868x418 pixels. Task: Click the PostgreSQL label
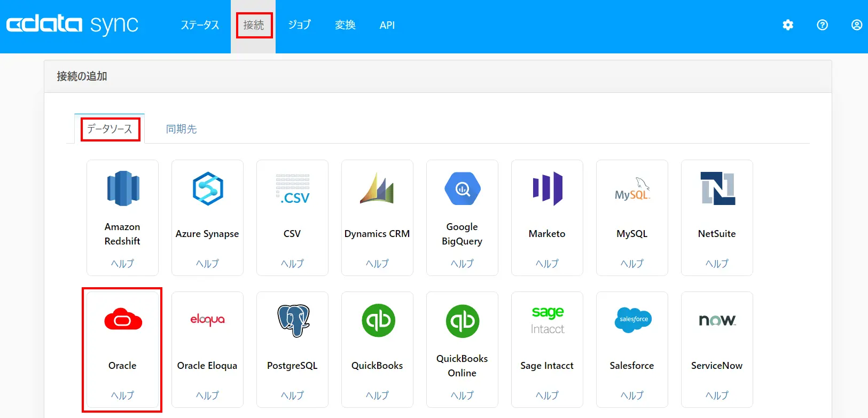coord(292,366)
